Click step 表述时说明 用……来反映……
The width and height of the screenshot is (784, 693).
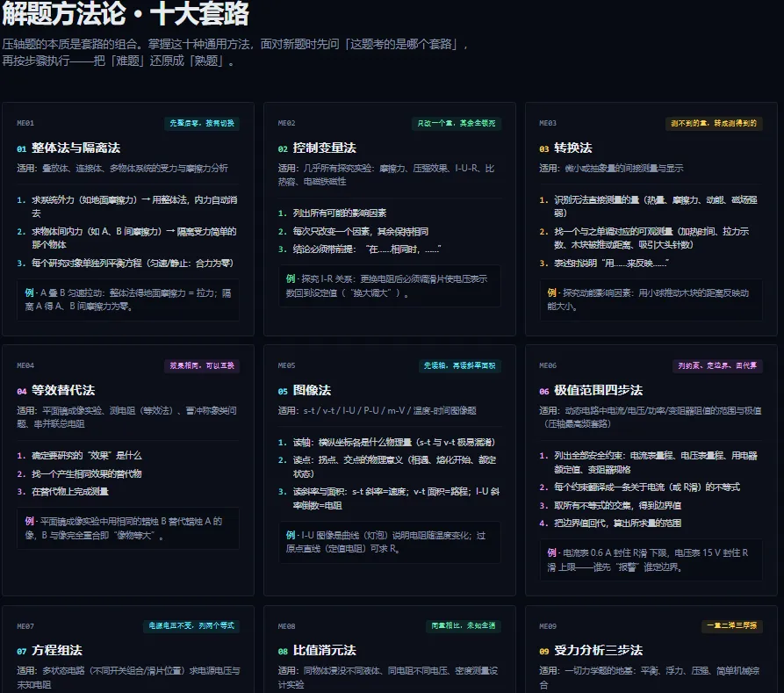click(x=604, y=263)
